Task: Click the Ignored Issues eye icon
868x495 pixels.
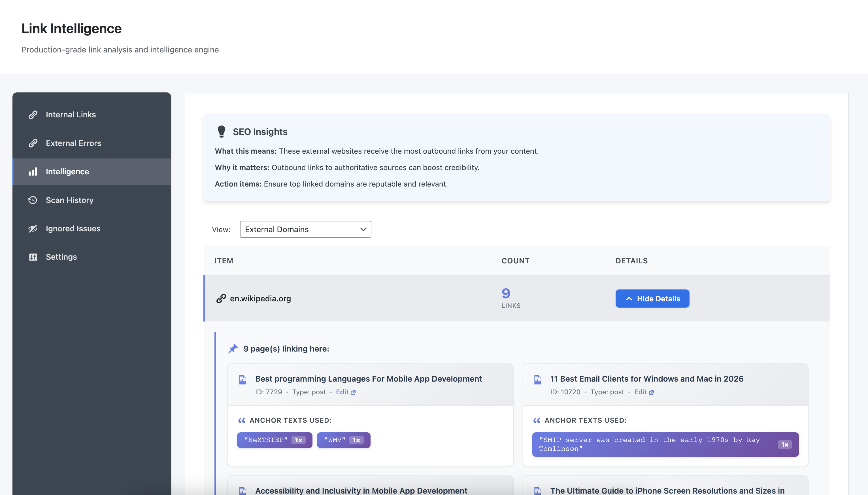Action: (33, 229)
